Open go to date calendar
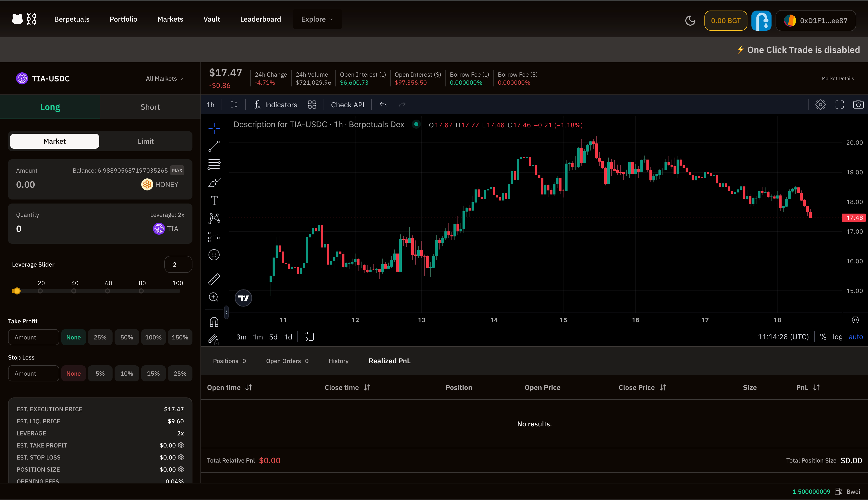 click(309, 336)
